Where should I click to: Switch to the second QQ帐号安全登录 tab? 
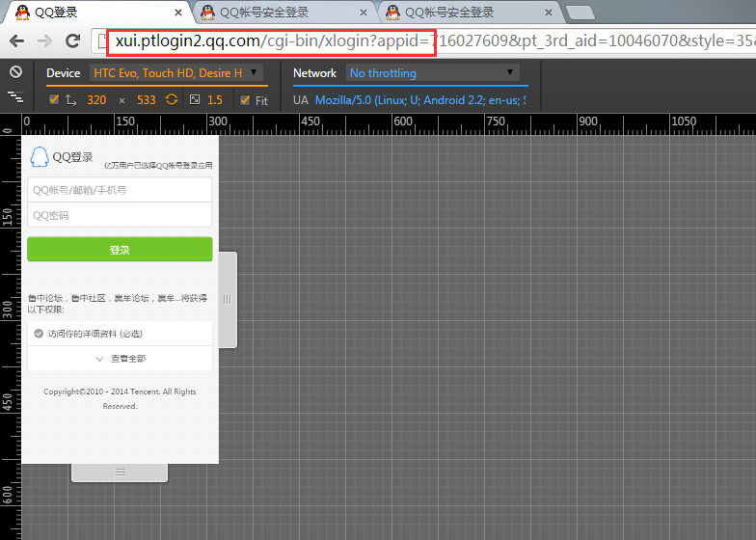point(284,13)
